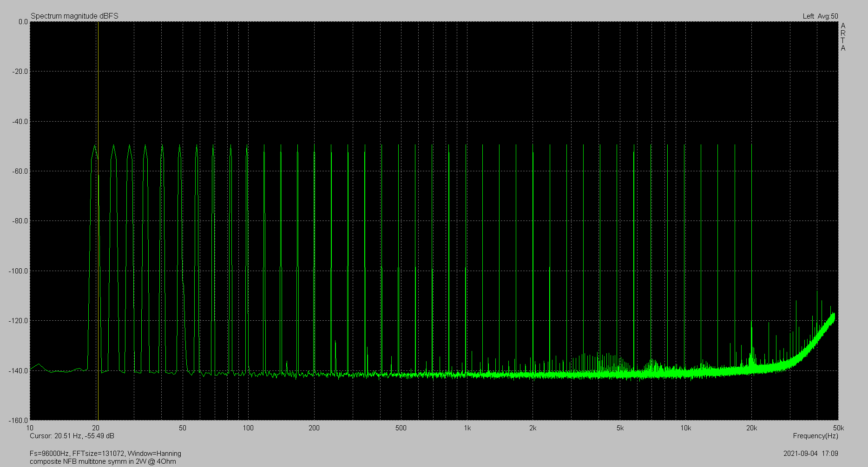Click the '50' frequency axis label
The image size is (868, 467).
183,428
